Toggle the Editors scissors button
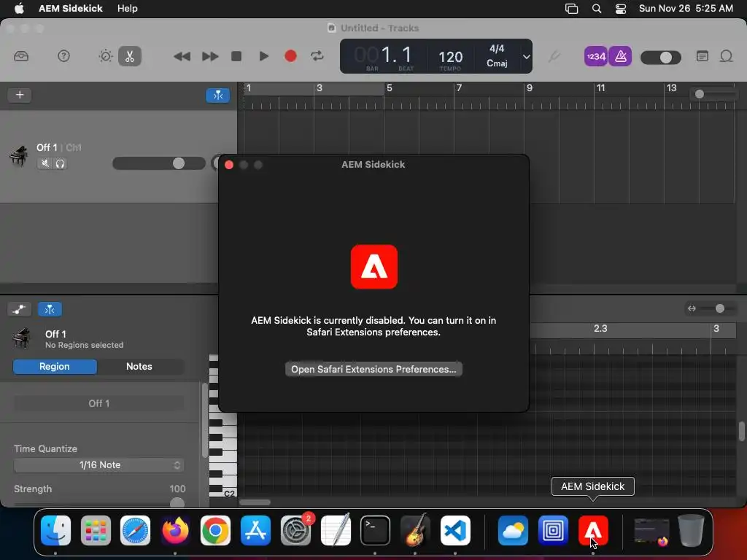Viewport: 747px width, 560px height. [130, 56]
